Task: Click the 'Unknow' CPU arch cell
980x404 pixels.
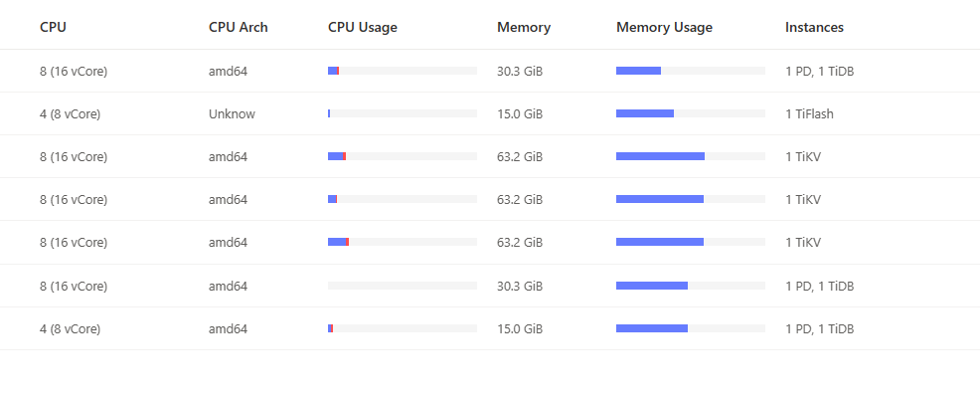Action: [232, 113]
